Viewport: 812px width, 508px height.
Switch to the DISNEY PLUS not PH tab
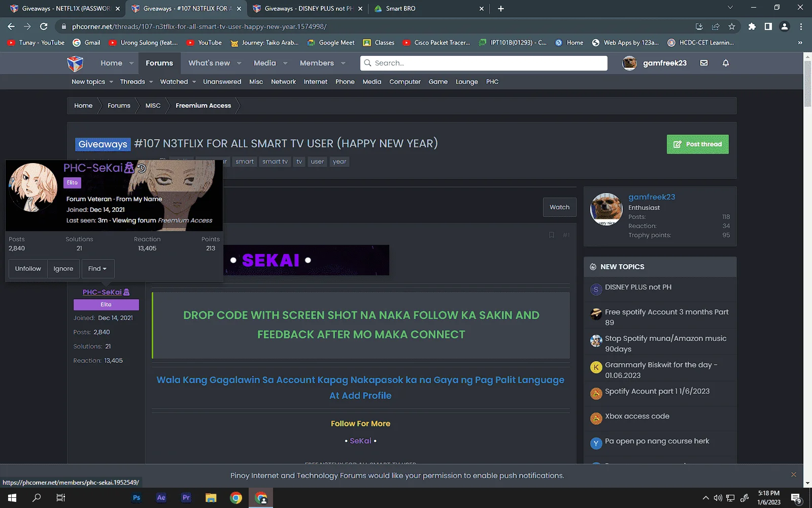pyautogui.click(x=308, y=9)
